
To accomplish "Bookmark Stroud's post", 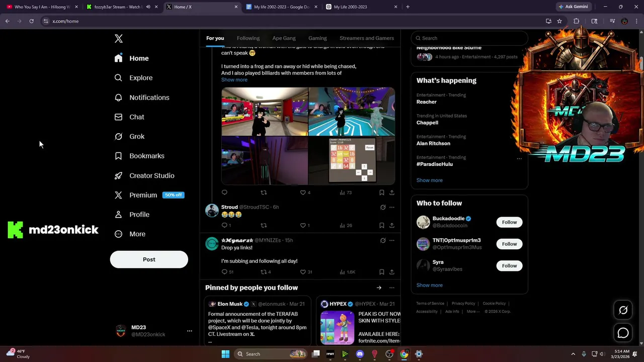I will pos(382,226).
